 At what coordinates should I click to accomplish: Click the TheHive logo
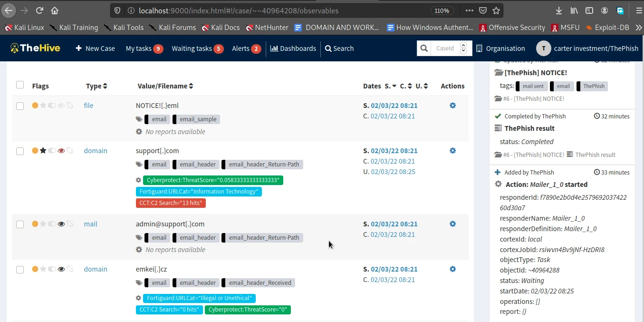coord(36,48)
